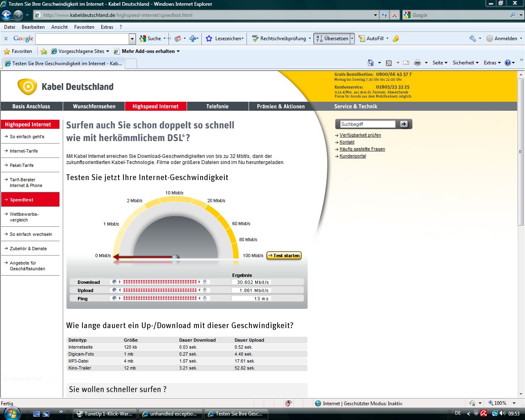Open the Extras command bar dropdown

click(x=492, y=63)
